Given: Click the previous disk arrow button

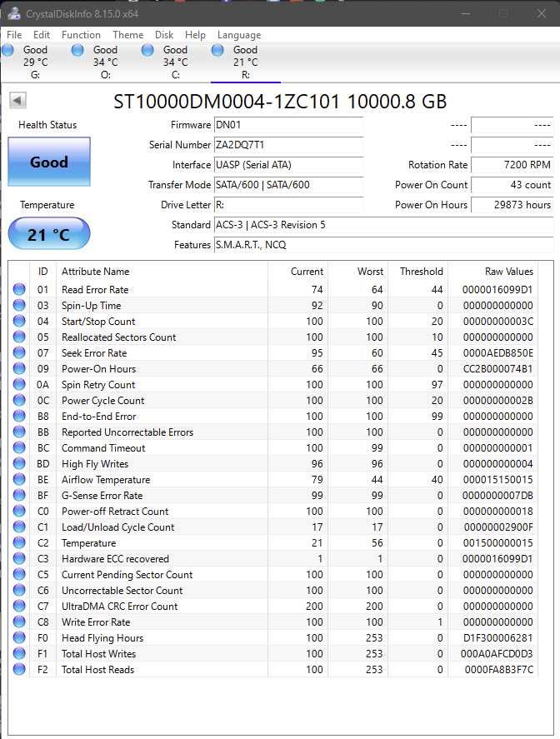Looking at the screenshot, I should coord(17,100).
